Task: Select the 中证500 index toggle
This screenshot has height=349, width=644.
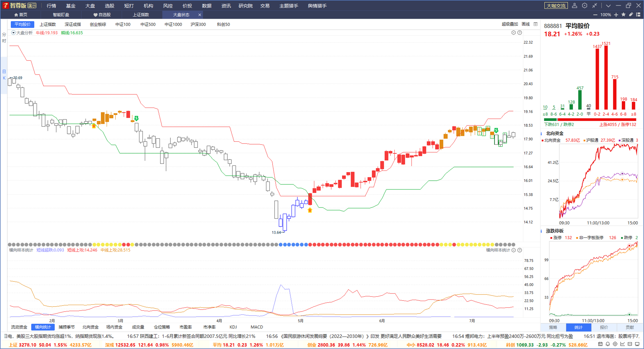Action: pos(148,24)
